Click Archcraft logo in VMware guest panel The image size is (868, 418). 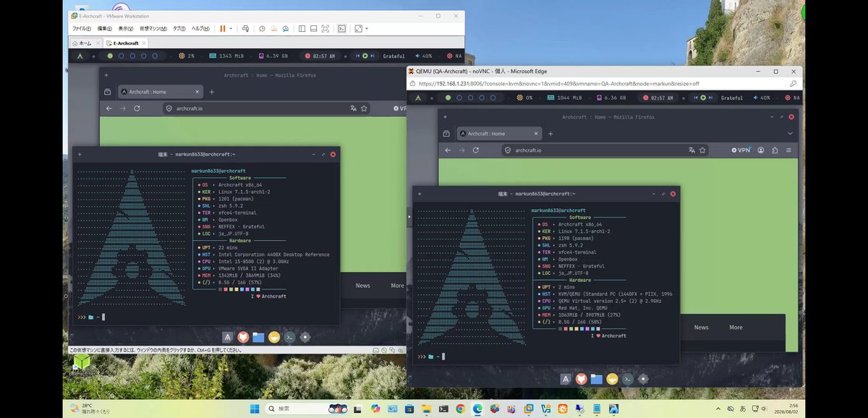tap(80, 56)
